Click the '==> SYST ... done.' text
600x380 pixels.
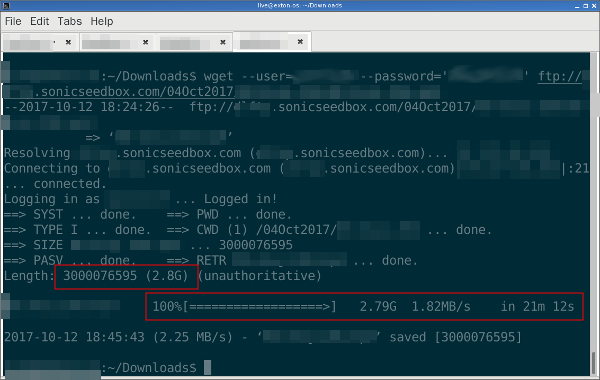pyautogui.click(x=70, y=214)
